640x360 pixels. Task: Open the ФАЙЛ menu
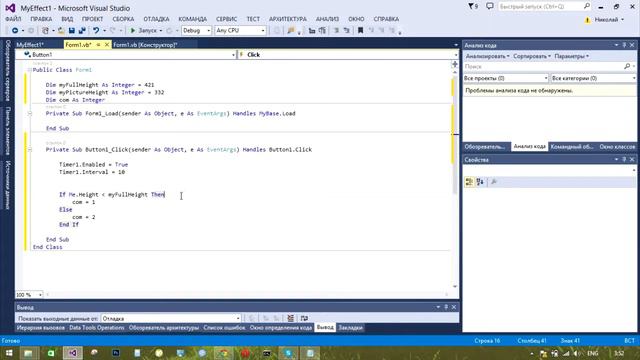(13, 19)
